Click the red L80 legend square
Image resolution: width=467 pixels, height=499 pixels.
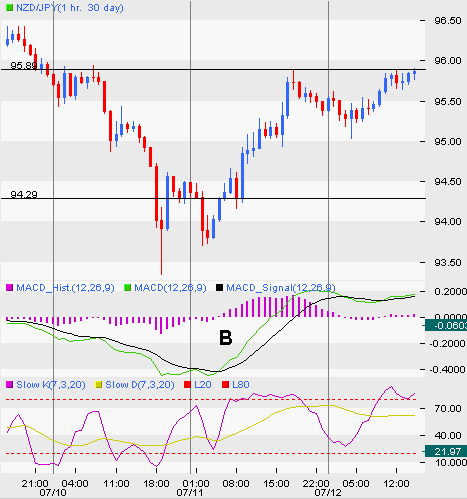(225, 385)
